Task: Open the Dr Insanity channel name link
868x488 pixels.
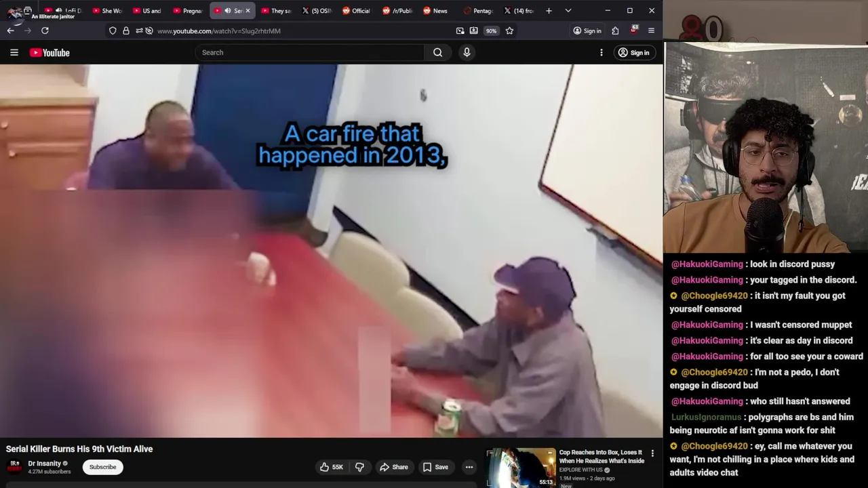Action: click(44, 464)
